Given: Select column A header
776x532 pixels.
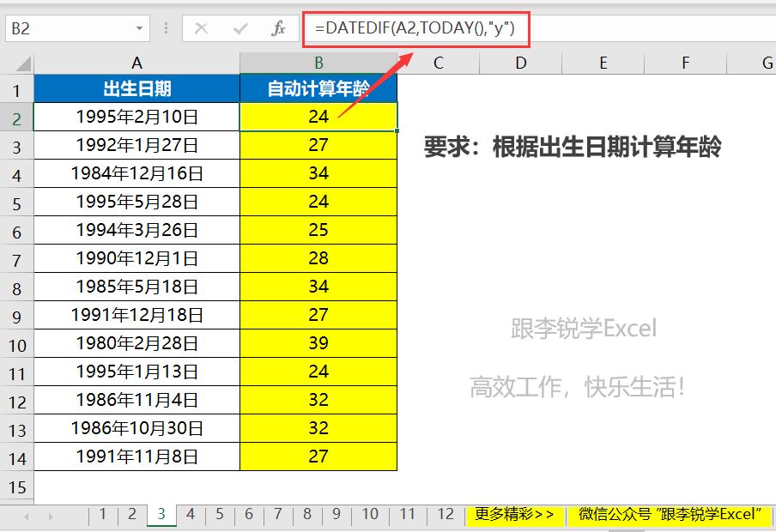Looking at the screenshot, I should (x=136, y=63).
